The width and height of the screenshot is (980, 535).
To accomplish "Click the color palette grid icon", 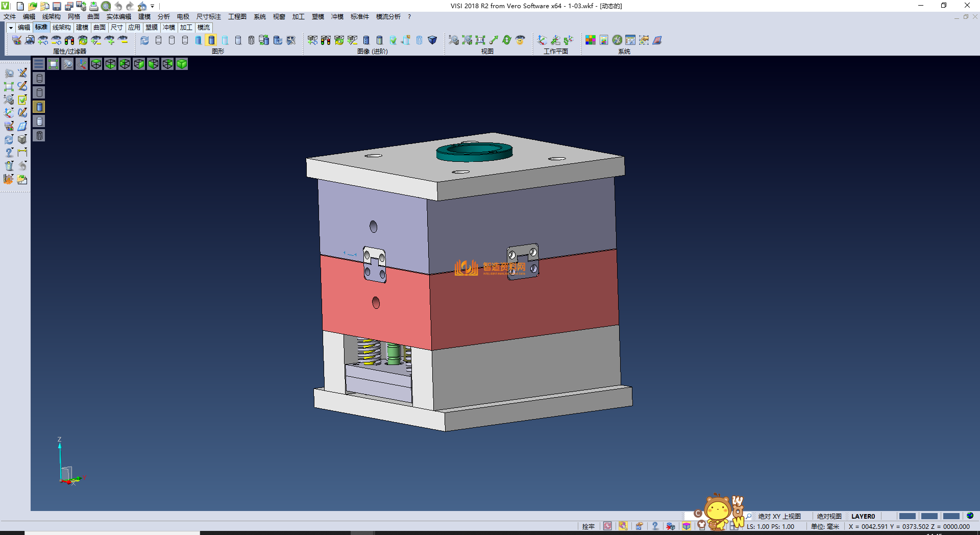I will (x=591, y=40).
